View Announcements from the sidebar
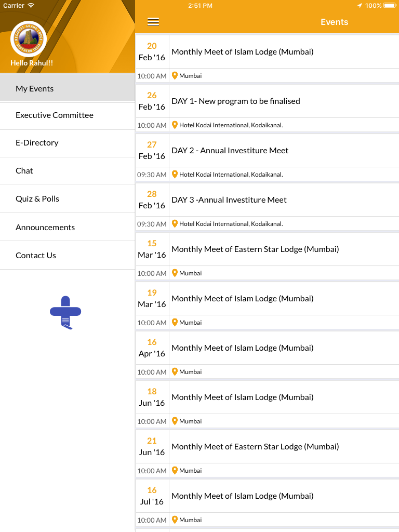399x532 pixels. tap(68, 227)
